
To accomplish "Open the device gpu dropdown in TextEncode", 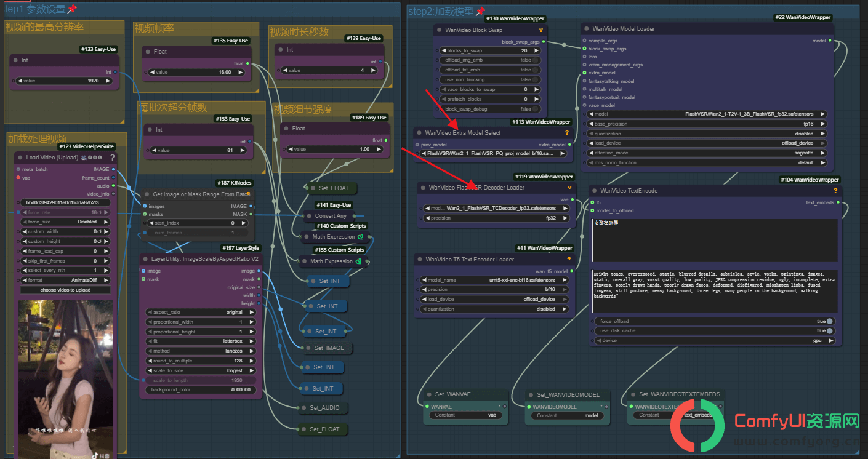I will (x=714, y=341).
